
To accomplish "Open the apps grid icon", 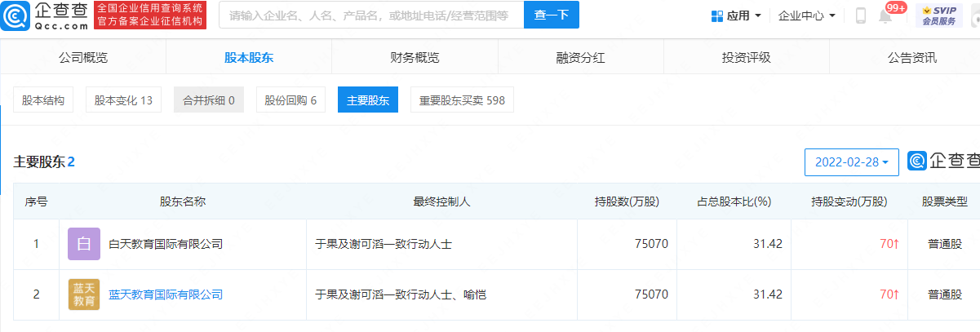I will tap(717, 15).
